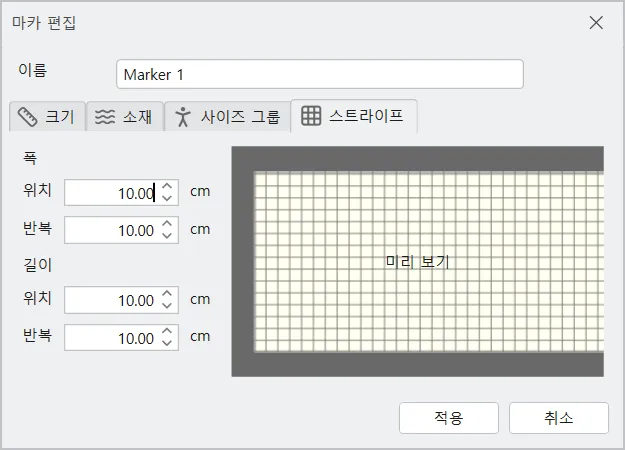Viewport: 625px width, 450px height.
Task: Click the 폭 반복 value field
Action: [x=121, y=230]
